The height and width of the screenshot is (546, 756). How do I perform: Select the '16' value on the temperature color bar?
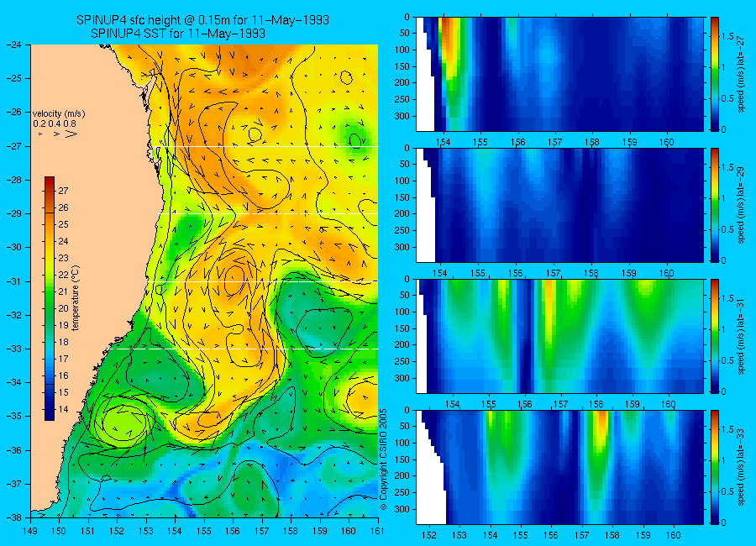pyautogui.click(x=64, y=375)
